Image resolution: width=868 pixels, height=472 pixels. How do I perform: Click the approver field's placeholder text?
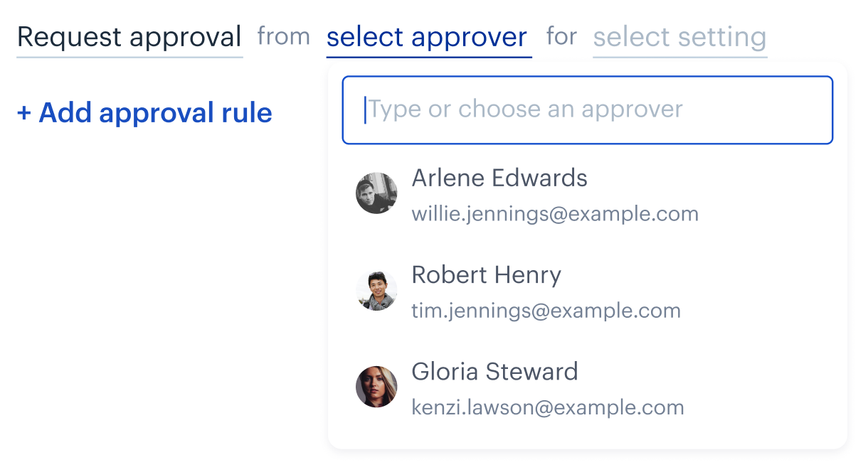point(525,109)
